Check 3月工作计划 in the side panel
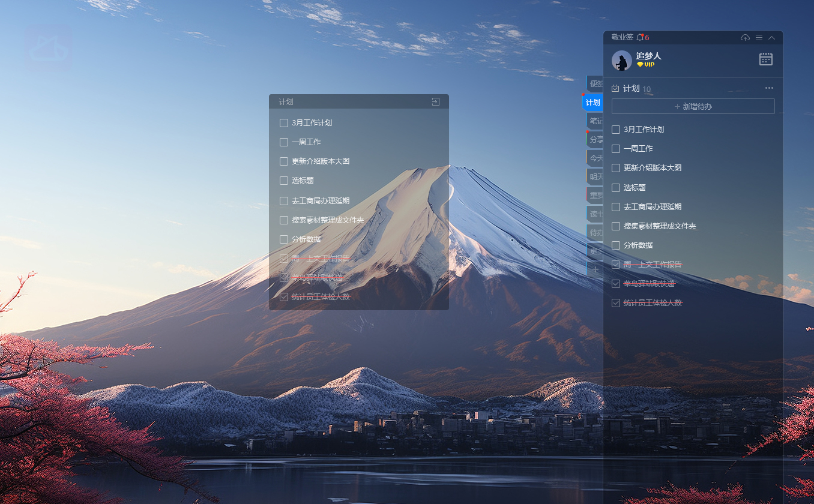The width and height of the screenshot is (814, 504). click(615, 130)
